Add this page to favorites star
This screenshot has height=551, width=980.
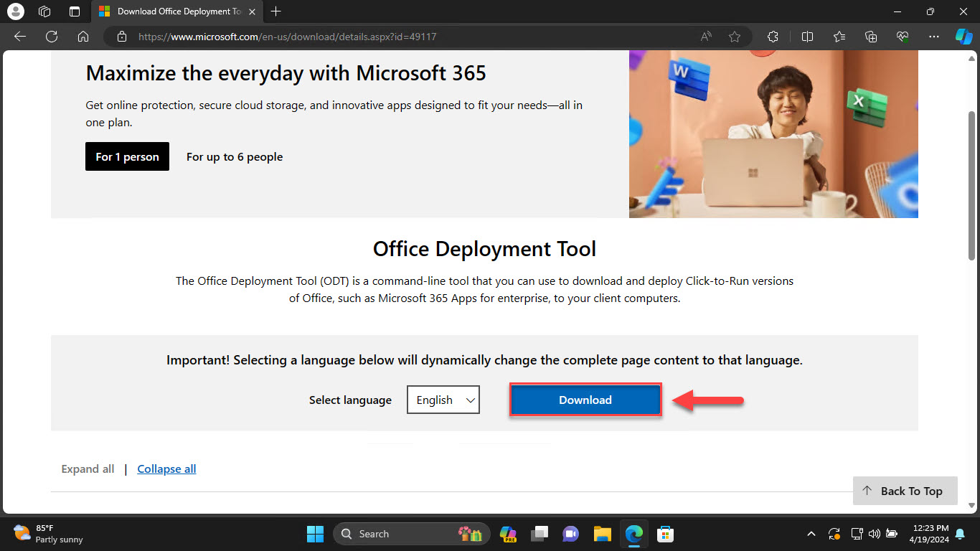(x=735, y=37)
